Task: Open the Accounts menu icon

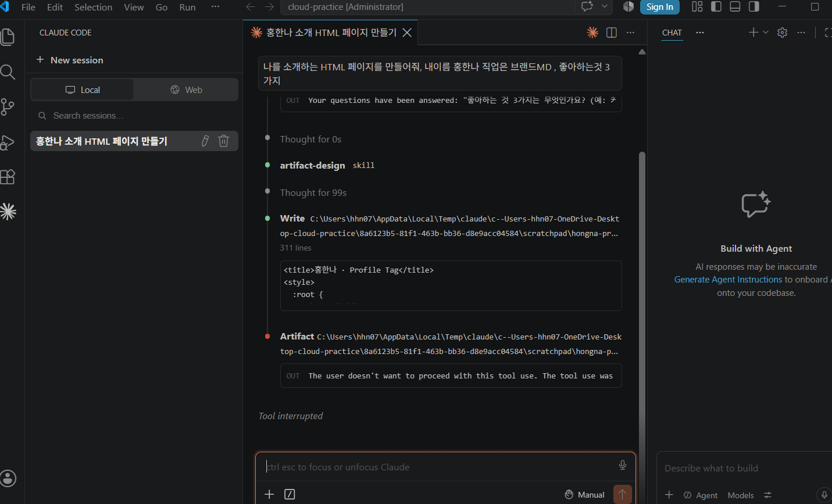Action: pos(8,478)
